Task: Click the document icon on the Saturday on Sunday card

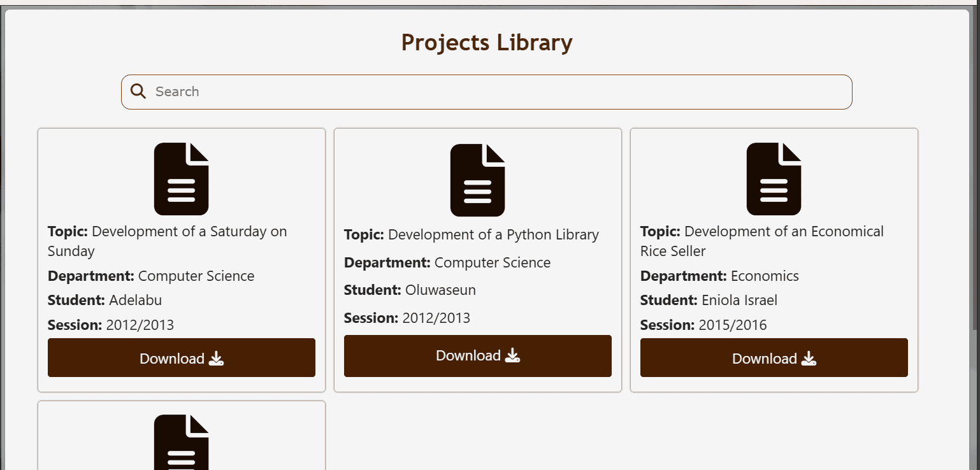Action: (x=181, y=178)
